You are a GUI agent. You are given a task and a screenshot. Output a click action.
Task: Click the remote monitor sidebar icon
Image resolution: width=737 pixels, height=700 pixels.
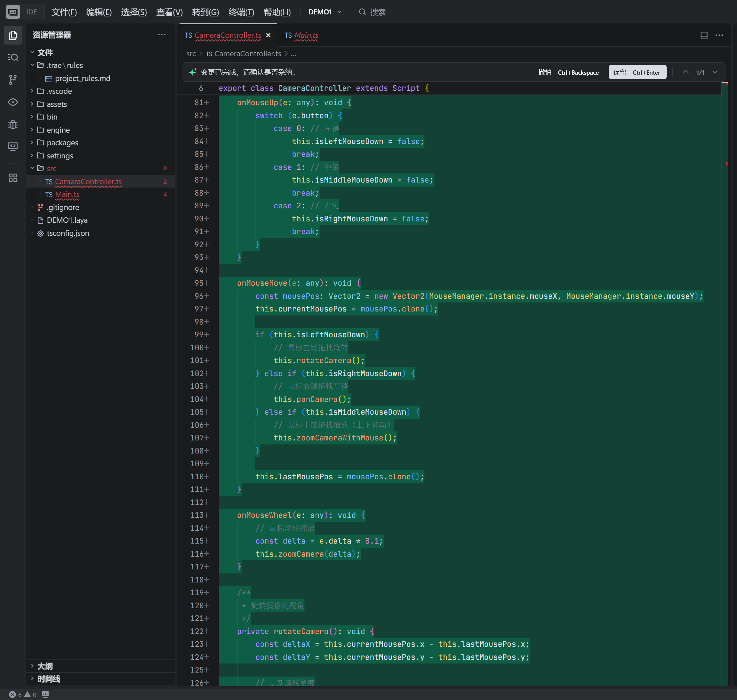pyautogui.click(x=13, y=146)
